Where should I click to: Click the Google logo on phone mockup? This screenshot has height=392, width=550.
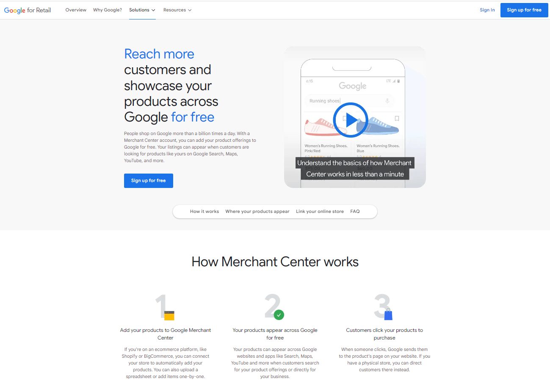[x=353, y=86]
